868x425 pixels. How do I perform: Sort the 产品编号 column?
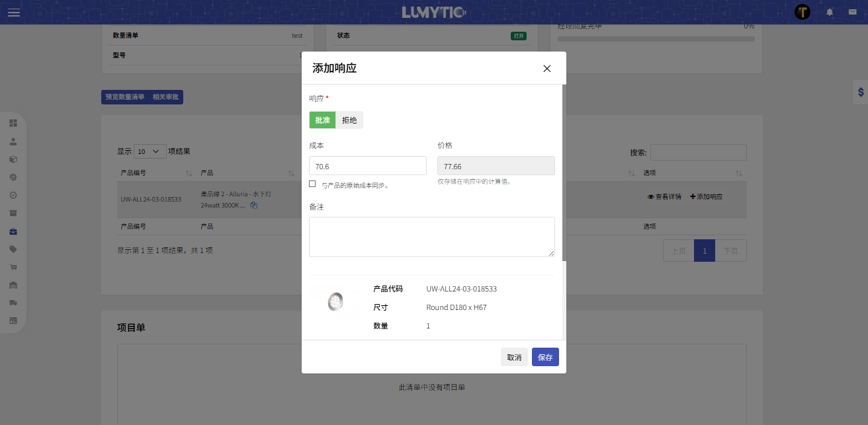pos(189,173)
